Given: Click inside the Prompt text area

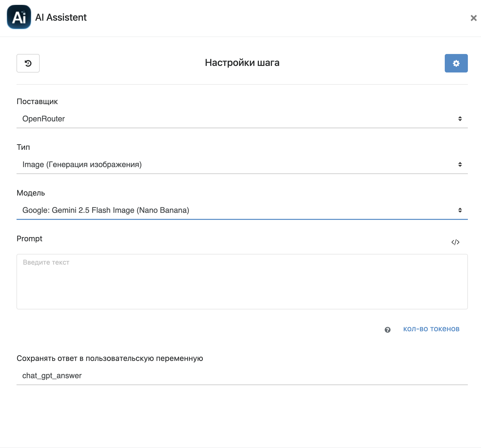Looking at the screenshot, I should (242, 282).
